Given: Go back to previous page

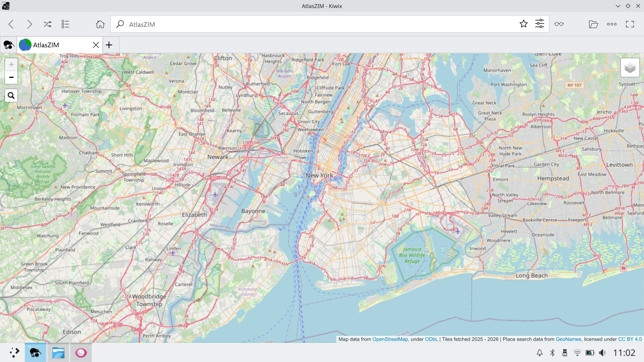Looking at the screenshot, I should (11, 24).
